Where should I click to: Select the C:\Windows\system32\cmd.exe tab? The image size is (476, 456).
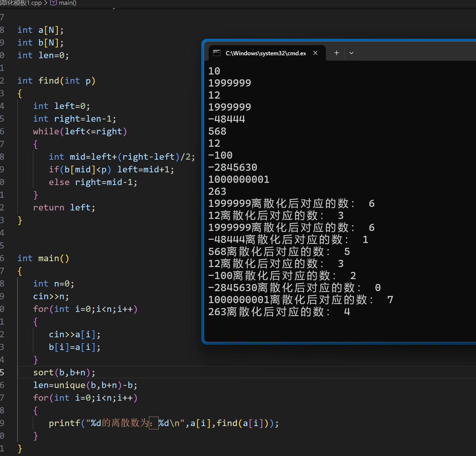coord(267,53)
